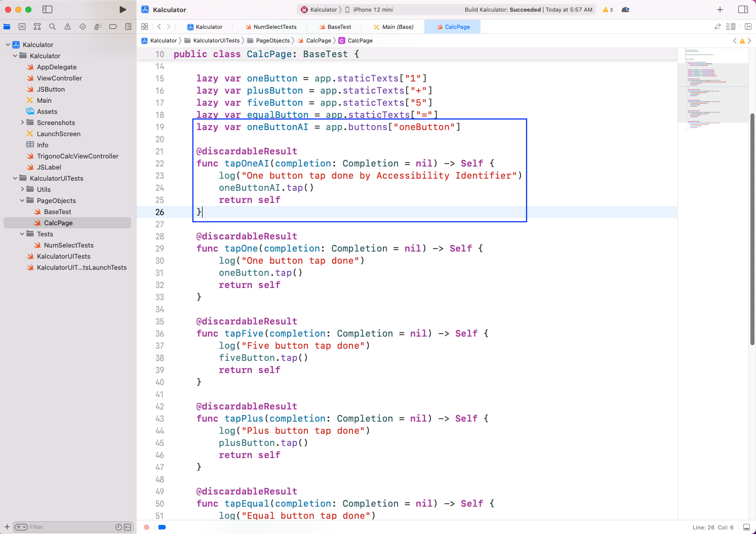The height and width of the screenshot is (534, 756).
Task: Open the Find navigator magnifier icon
Action: pos(52,27)
